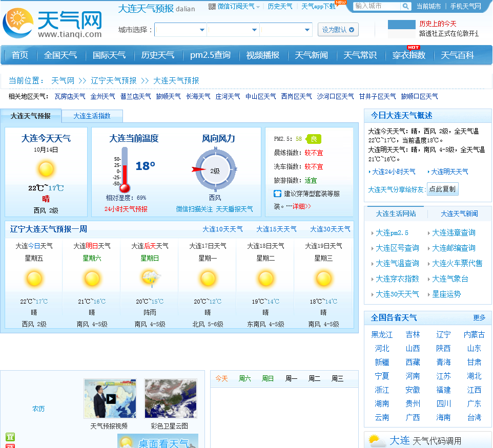The height and width of the screenshot is (448, 493).
Task: Open 首页 in navigation bar
Action: click(20, 55)
